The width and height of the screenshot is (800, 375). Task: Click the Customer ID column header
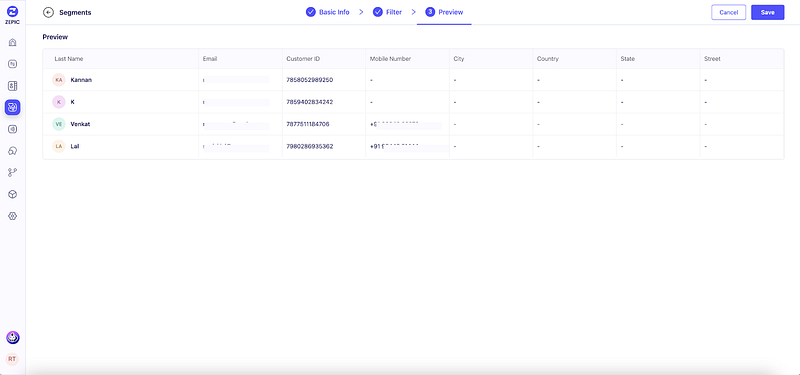[x=303, y=59]
